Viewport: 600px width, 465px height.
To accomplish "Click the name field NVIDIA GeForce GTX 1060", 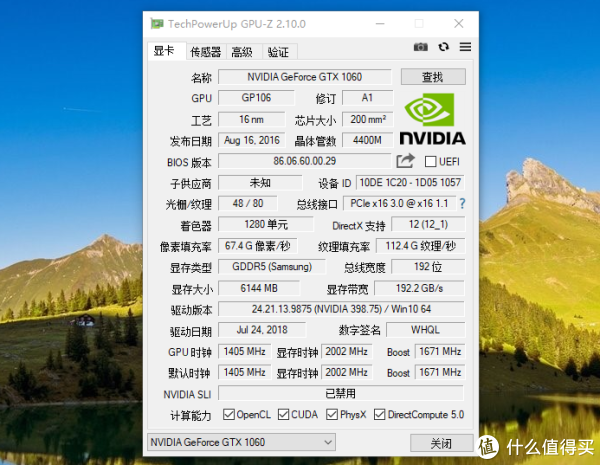I will (x=305, y=77).
